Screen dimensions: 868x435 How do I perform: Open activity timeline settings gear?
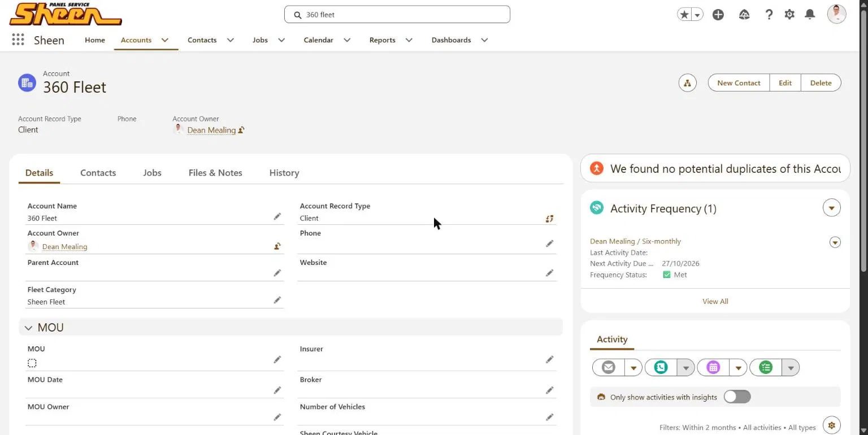coord(831,425)
